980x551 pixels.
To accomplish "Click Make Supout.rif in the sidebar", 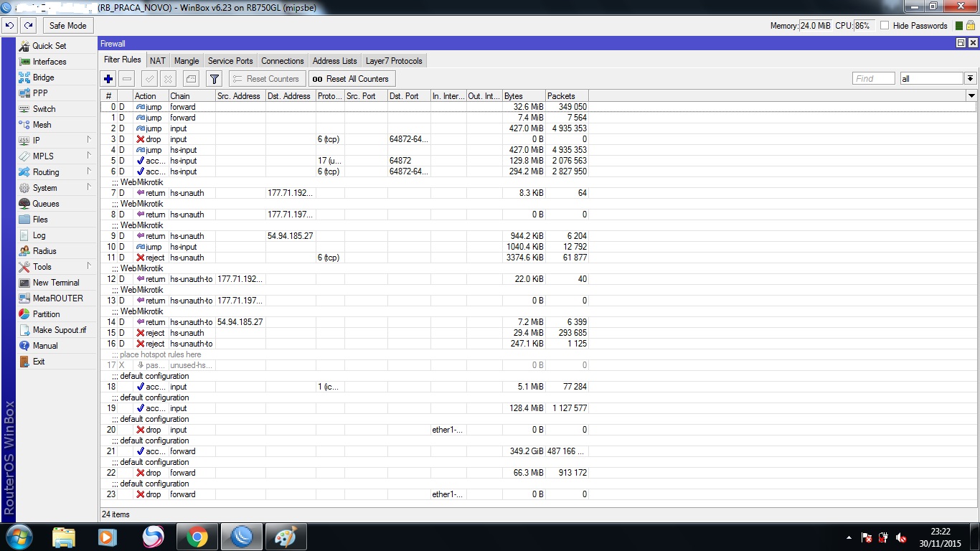I will 57,330.
